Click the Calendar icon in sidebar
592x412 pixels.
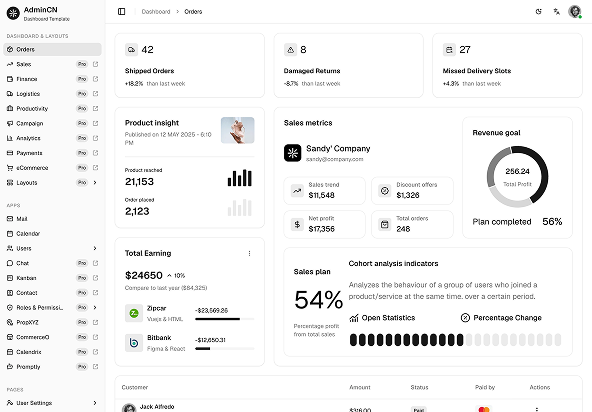10,233
